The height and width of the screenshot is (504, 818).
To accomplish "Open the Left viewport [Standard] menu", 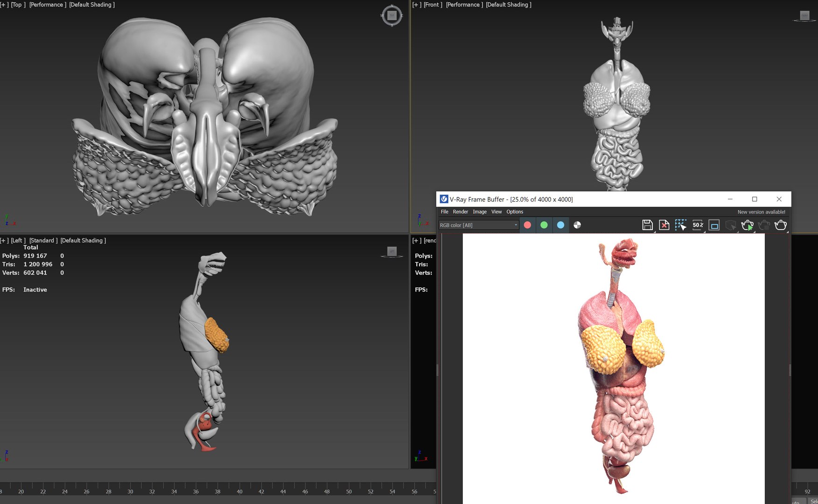I will (43, 240).
